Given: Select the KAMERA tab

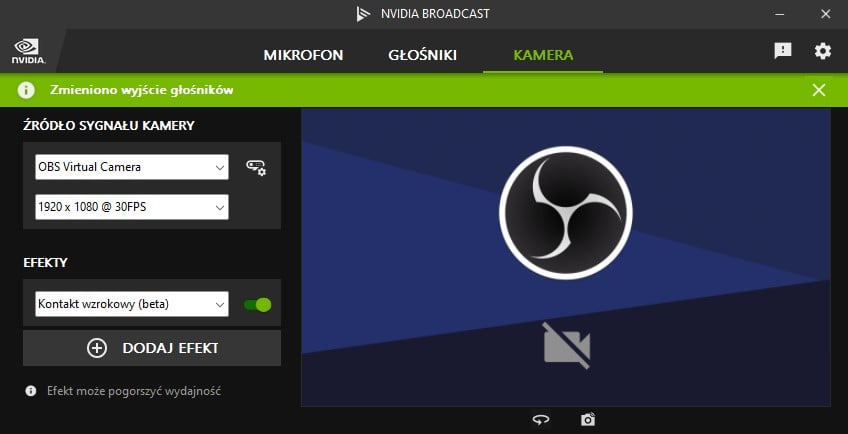Looking at the screenshot, I should click(543, 55).
